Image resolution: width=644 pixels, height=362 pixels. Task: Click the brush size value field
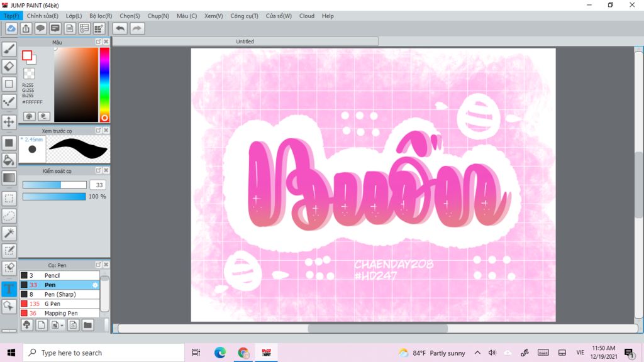coord(97,185)
